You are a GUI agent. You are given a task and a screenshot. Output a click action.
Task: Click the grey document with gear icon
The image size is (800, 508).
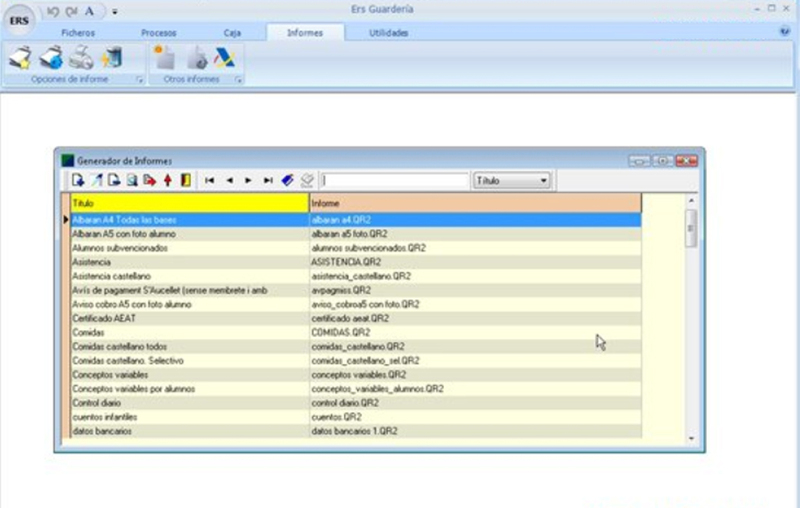coord(196,58)
